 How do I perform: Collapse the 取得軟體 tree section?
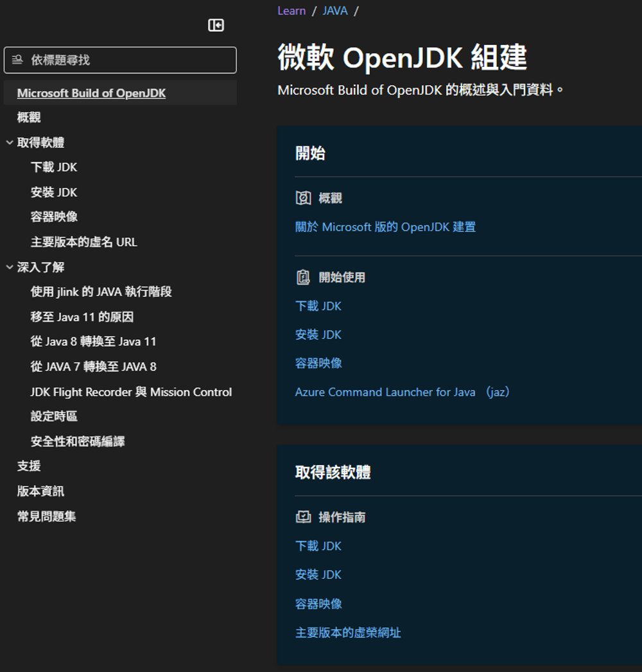10,142
